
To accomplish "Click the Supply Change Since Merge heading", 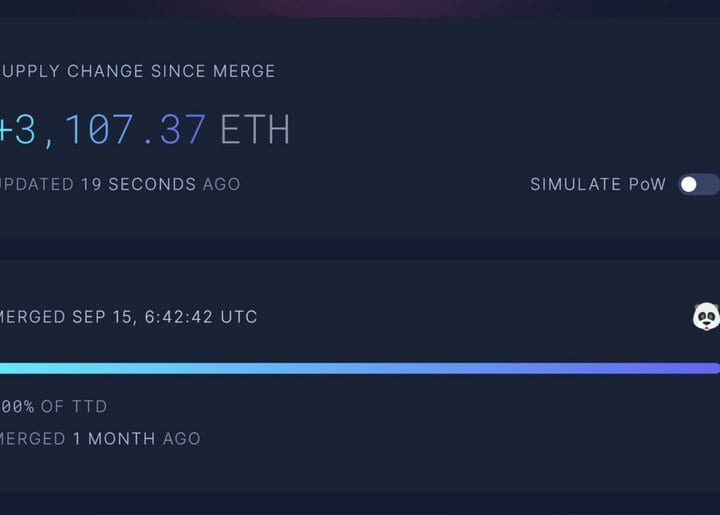I will (137, 71).
